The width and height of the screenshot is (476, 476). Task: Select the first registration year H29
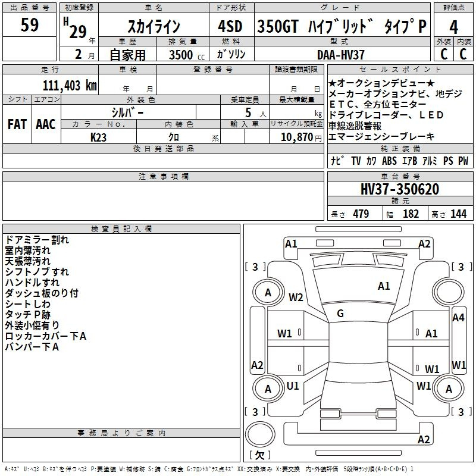[76, 28]
